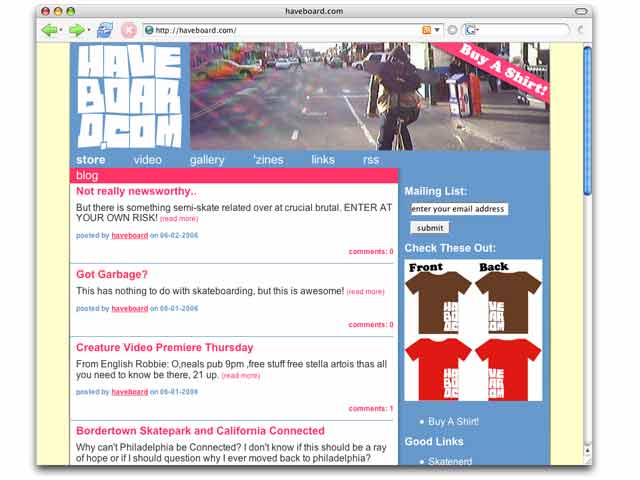This screenshot has height=480, width=640.
Task: Click the enter your email address field
Action: [459, 209]
